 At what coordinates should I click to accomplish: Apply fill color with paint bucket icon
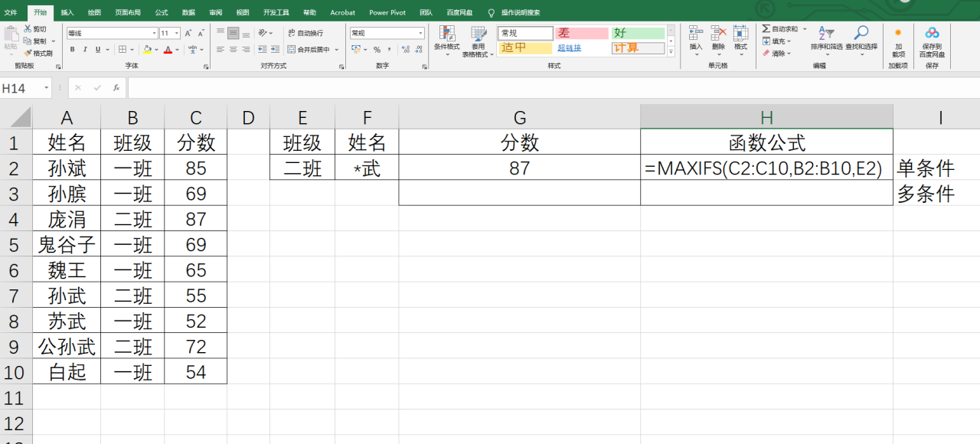point(148,50)
